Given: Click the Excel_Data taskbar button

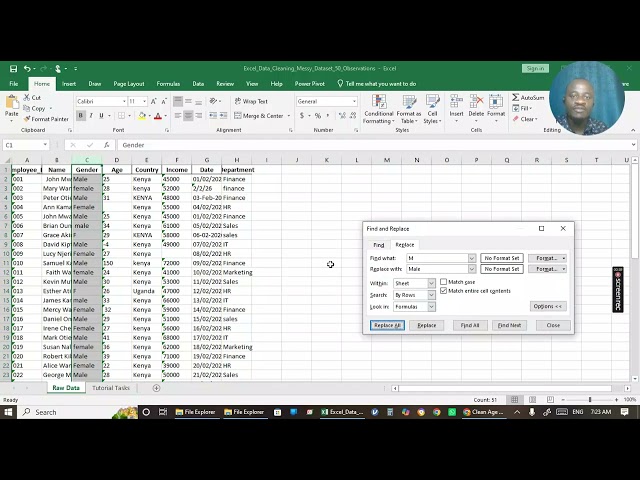Looking at the screenshot, I should 342,412.
